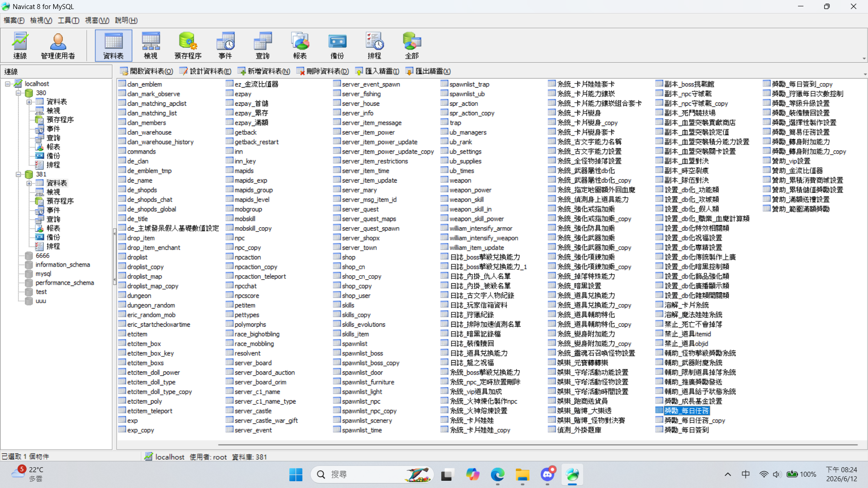Click the table icon beside 贊助_vip設置
The width and height of the screenshot is (868, 488).
point(767,160)
